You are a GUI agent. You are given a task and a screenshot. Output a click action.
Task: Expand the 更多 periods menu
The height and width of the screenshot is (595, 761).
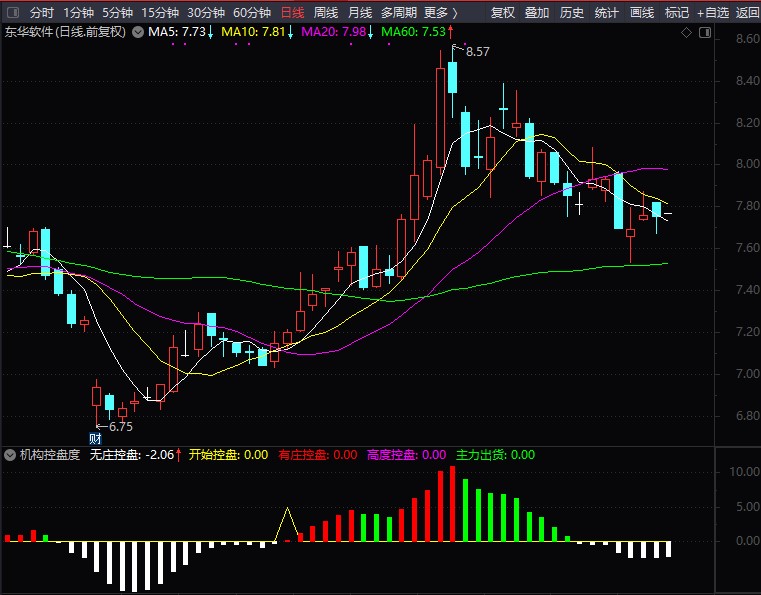coord(441,13)
